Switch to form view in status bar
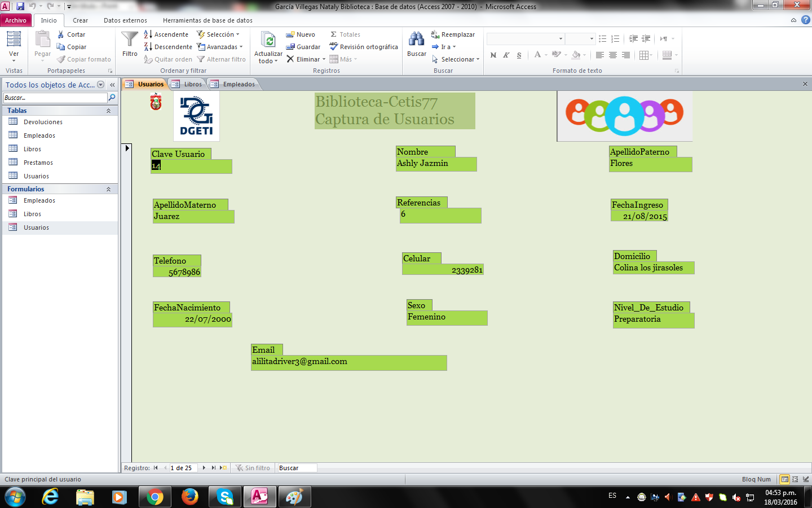The height and width of the screenshot is (508, 812). tap(784, 479)
